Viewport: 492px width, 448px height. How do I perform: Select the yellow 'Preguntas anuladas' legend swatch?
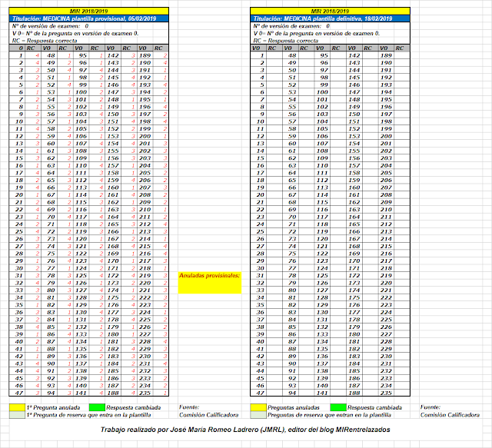(258, 407)
